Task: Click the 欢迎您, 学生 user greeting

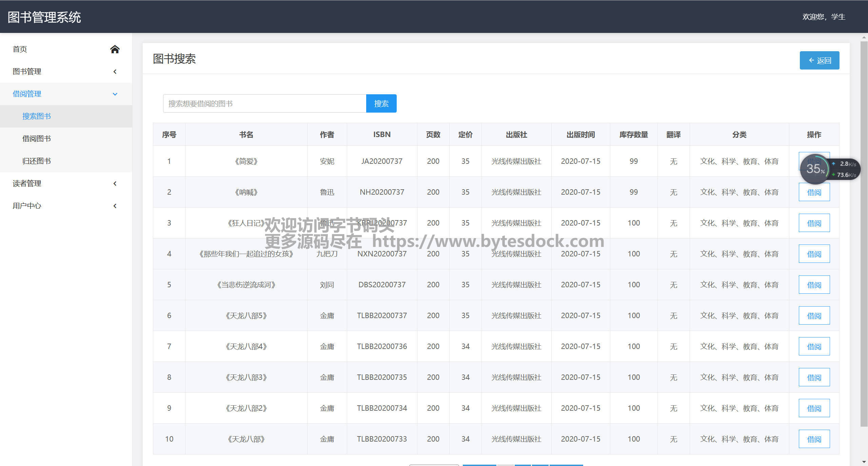Action: (x=823, y=17)
